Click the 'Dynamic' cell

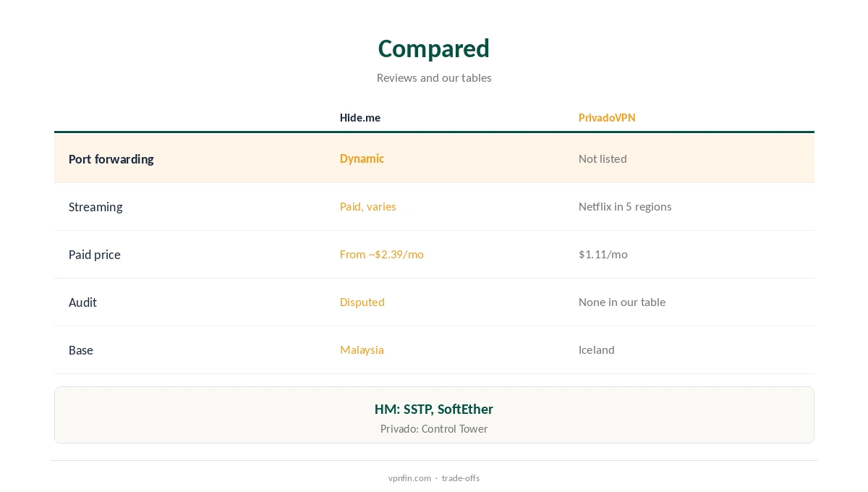(362, 158)
